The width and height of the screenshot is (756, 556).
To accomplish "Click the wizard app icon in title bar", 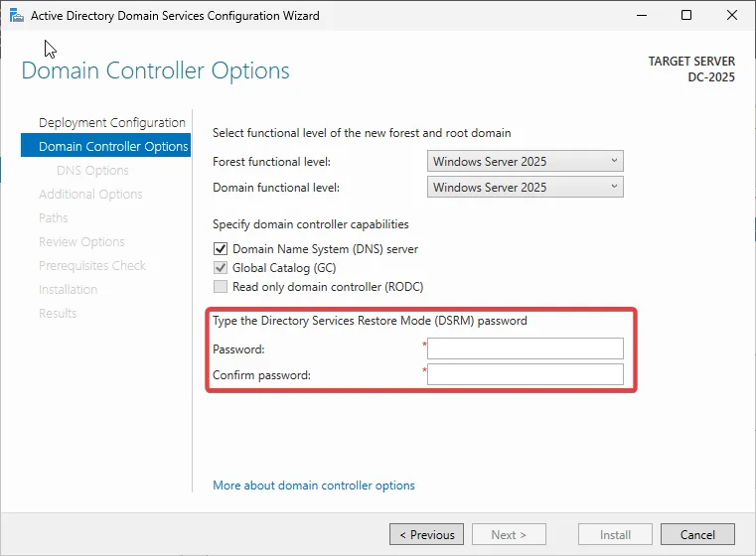I will [x=17, y=16].
